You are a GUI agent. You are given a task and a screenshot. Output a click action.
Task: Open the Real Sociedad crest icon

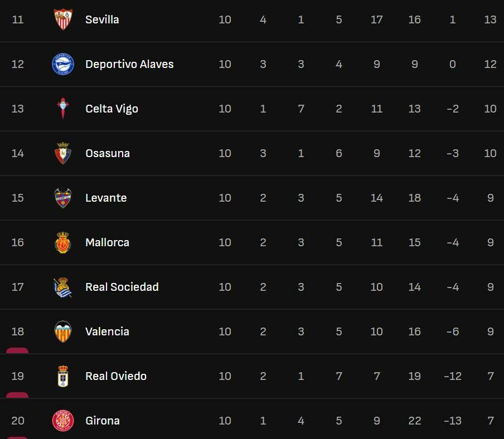62,287
